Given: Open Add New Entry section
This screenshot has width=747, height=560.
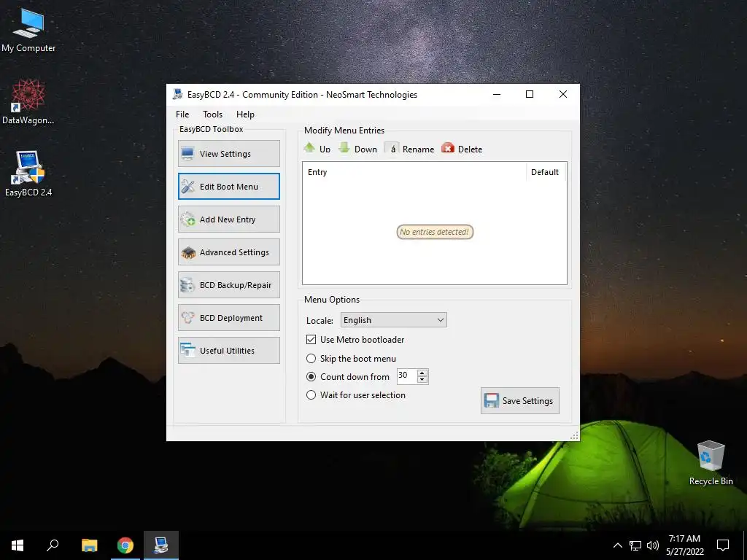Looking at the screenshot, I should pos(228,219).
